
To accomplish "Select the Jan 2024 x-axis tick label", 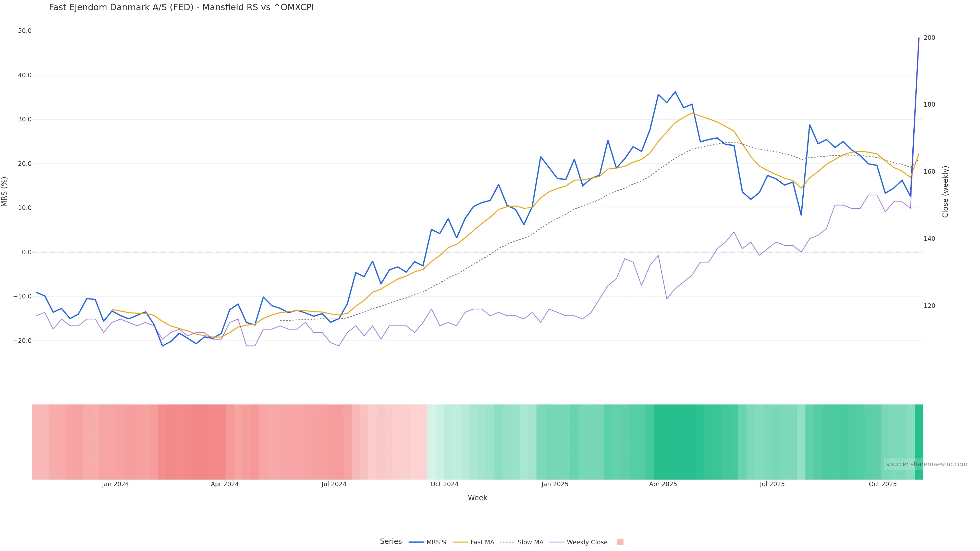I will (x=115, y=484).
